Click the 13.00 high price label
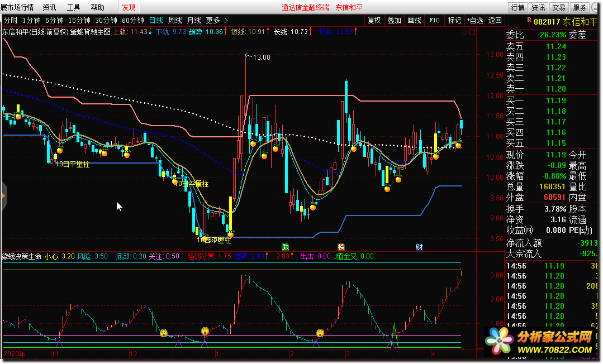 pyautogui.click(x=262, y=58)
